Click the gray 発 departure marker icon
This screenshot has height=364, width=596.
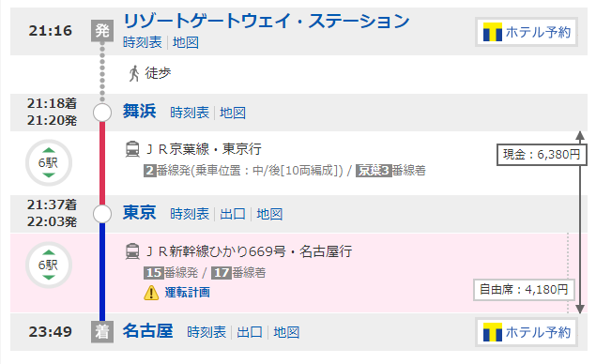point(102,31)
